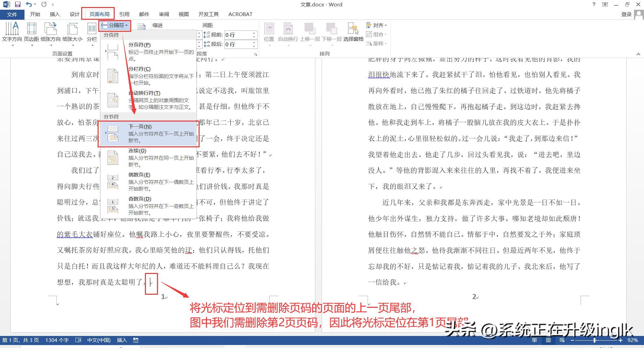
Task: Collapse the ribbon with the chevron
Action: click(638, 54)
